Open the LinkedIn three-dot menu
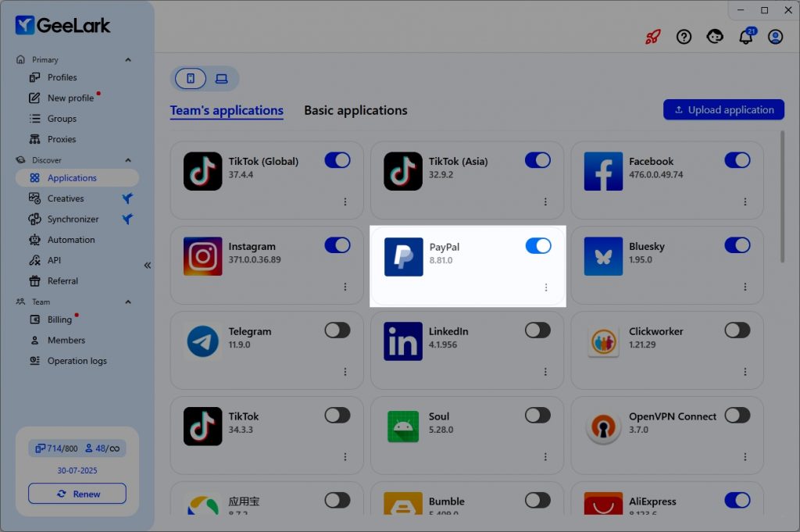 [x=545, y=372]
